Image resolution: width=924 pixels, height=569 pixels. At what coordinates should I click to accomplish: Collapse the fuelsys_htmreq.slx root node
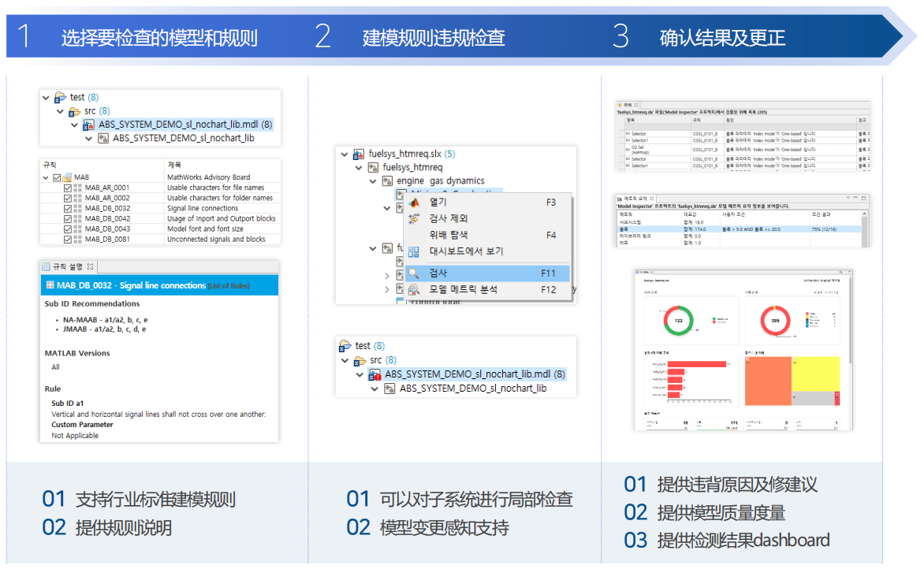pos(345,154)
